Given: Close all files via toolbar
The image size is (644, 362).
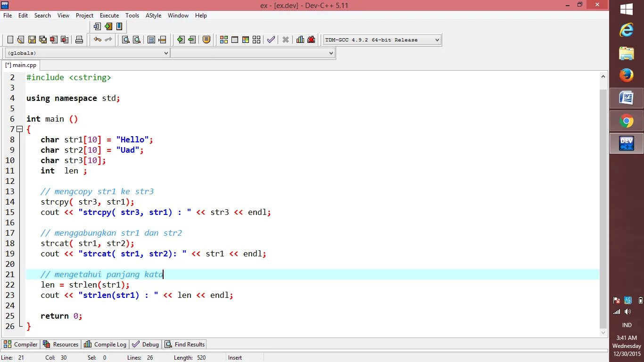Looking at the screenshot, I should 65,40.
